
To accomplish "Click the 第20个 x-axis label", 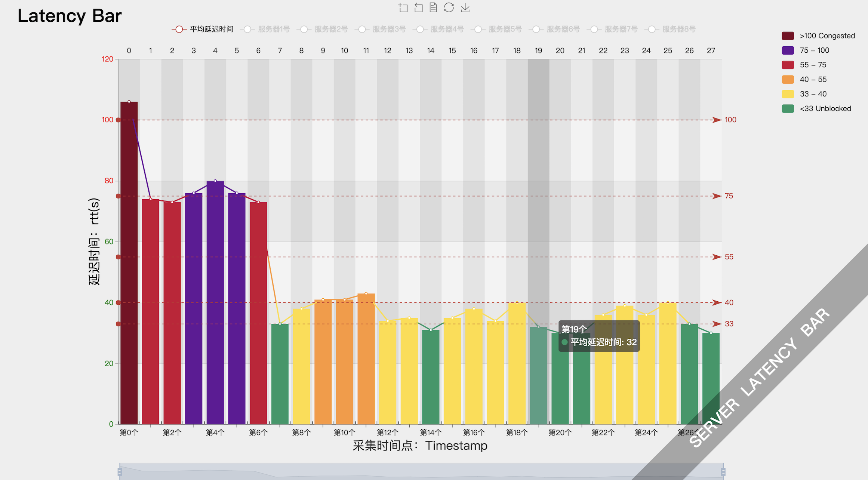I will (x=560, y=433).
